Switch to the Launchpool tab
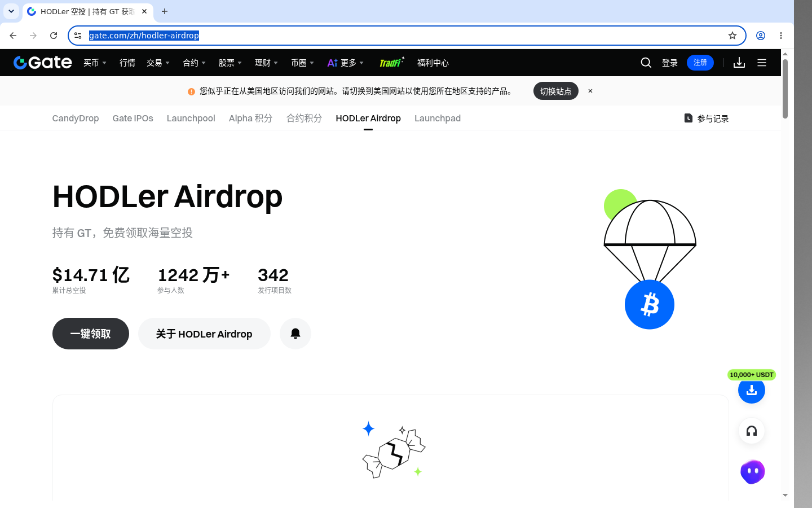The image size is (812, 508). 191,118
